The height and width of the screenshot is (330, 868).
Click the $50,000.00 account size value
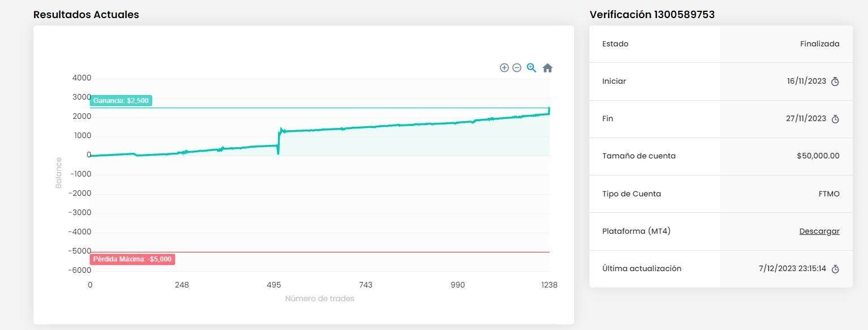click(818, 156)
